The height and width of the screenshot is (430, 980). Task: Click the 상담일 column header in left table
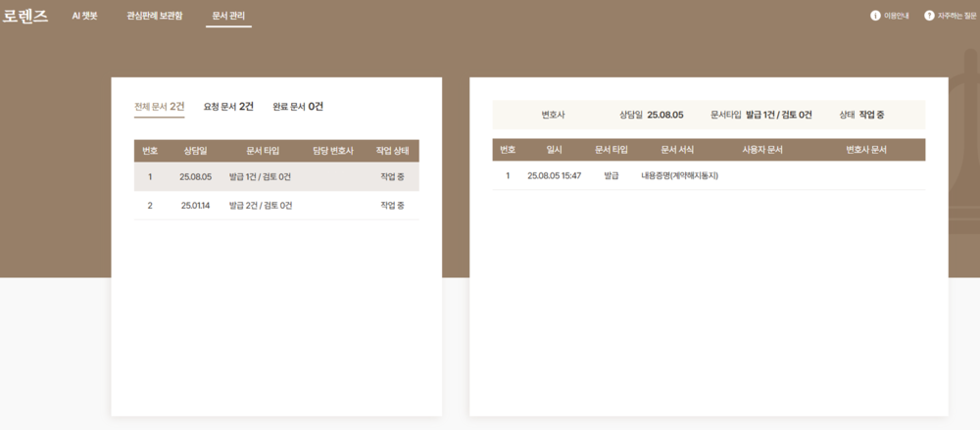click(196, 151)
